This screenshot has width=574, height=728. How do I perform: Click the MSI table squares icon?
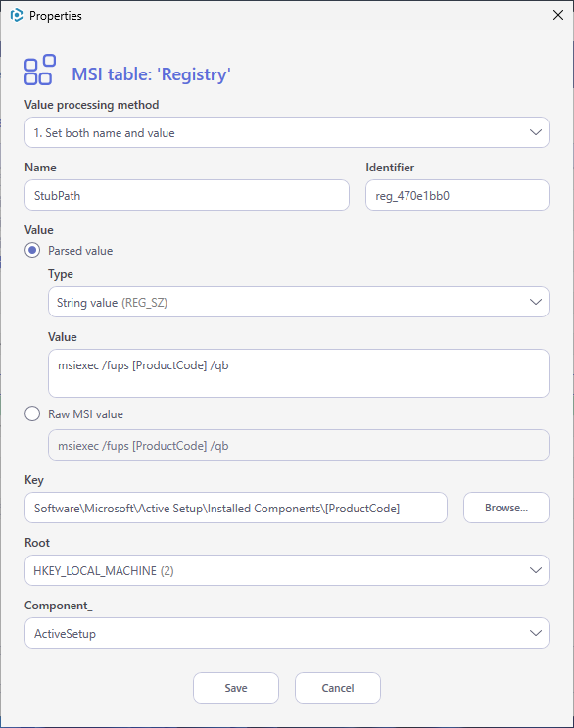(40, 71)
